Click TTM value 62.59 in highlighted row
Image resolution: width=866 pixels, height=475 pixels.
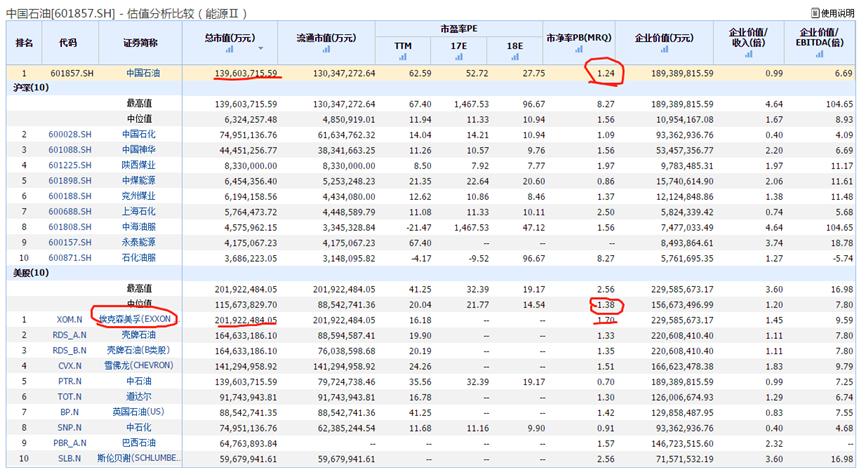pos(420,73)
